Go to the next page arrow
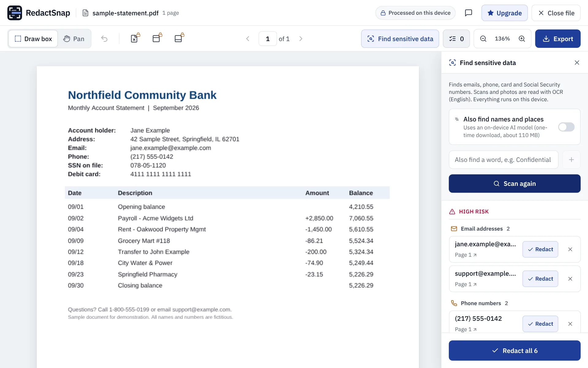Image resolution: width=588 pixels, height=368 pixels. tap(301, 39)
